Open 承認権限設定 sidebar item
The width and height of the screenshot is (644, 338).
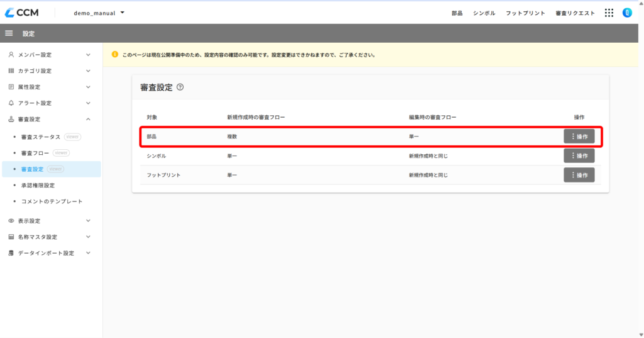(38, 185)
